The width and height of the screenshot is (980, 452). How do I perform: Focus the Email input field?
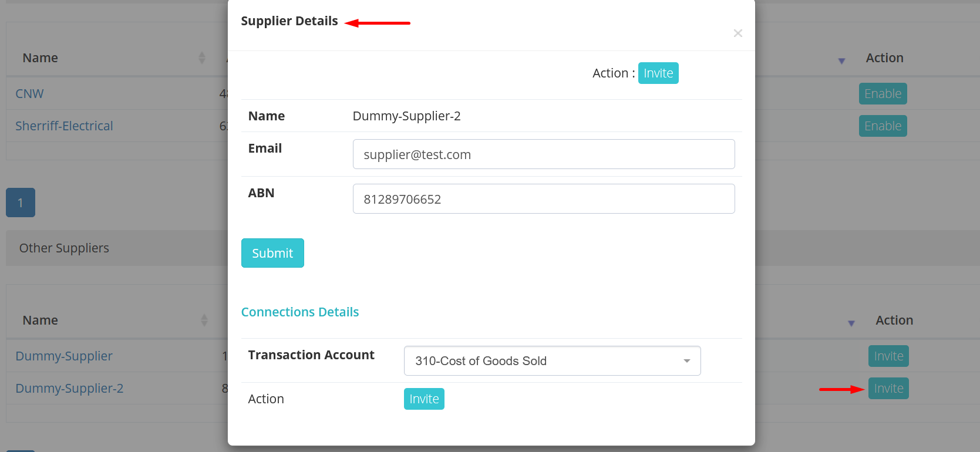543,154
